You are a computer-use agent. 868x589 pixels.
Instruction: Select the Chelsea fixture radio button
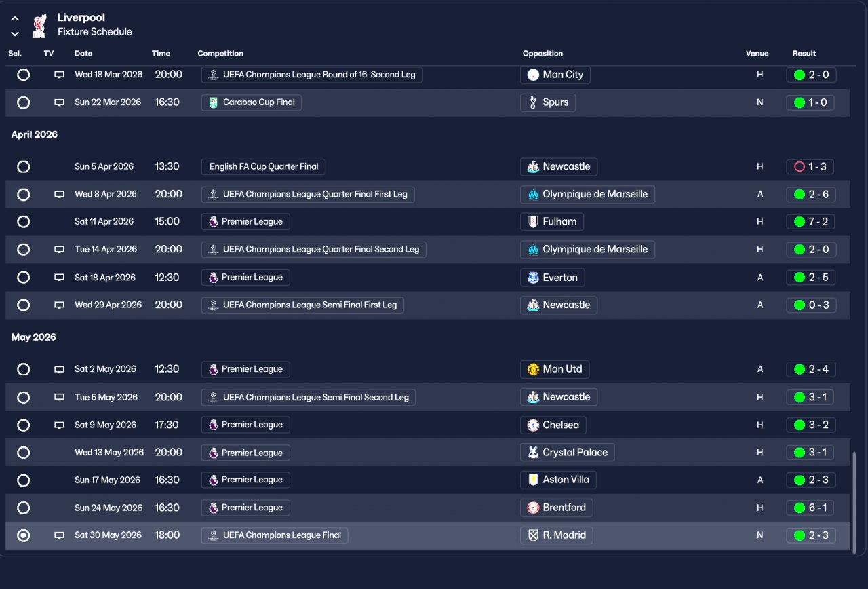coord(23,425)
